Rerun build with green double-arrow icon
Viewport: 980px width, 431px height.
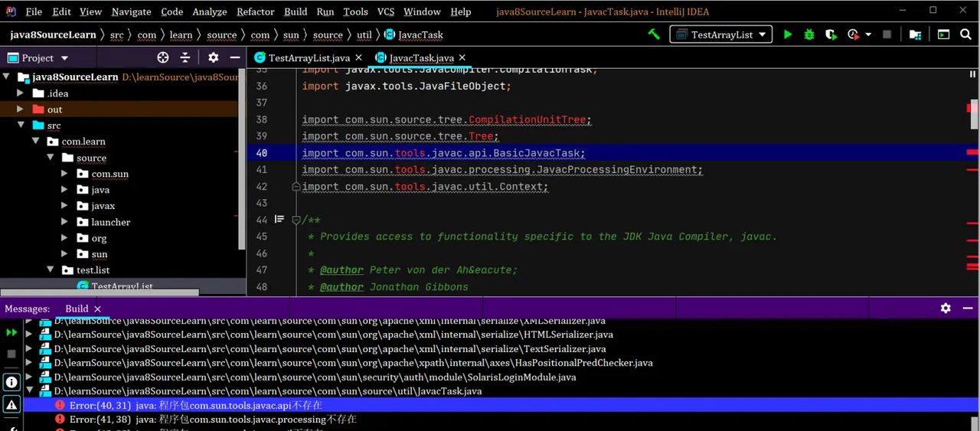pos(11,332)
